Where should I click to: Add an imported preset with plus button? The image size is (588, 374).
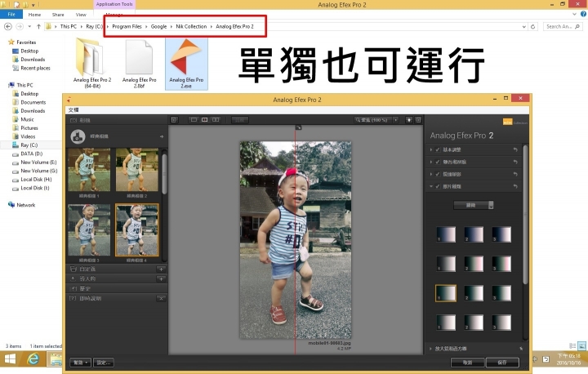161,278
